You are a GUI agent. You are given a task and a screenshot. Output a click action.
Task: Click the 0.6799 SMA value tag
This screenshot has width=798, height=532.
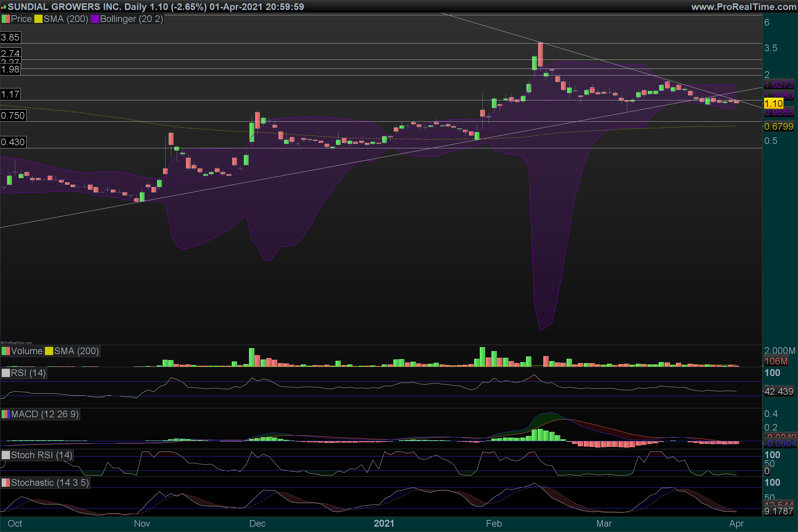point(779,127)
